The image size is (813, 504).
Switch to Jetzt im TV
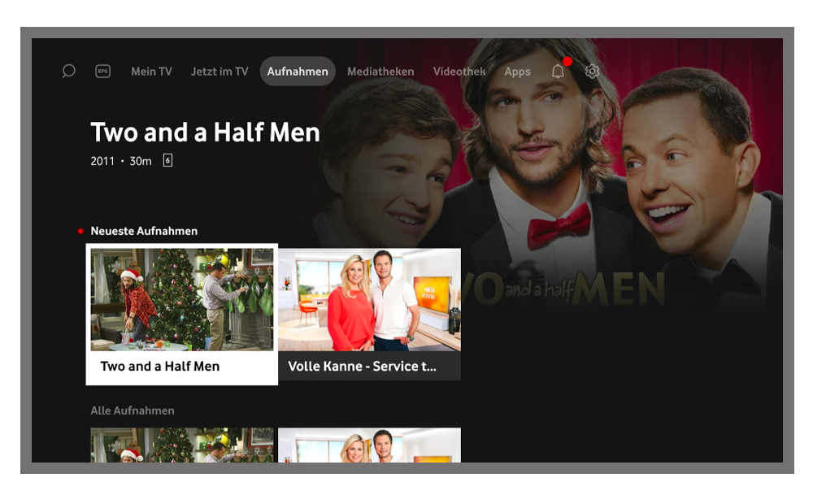[x=220, y=72]
